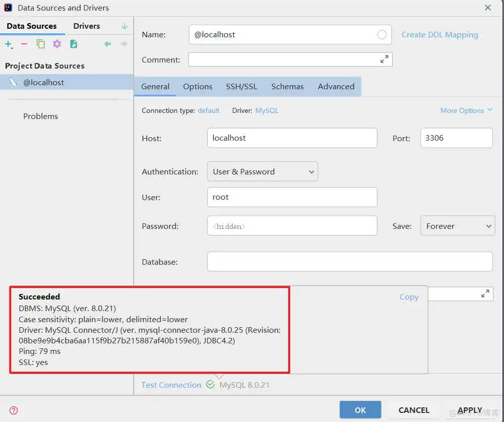The height and width of the screenshot is (422, 504).
Task: Apply changes with the APPLY button
Action: (469, 410)
